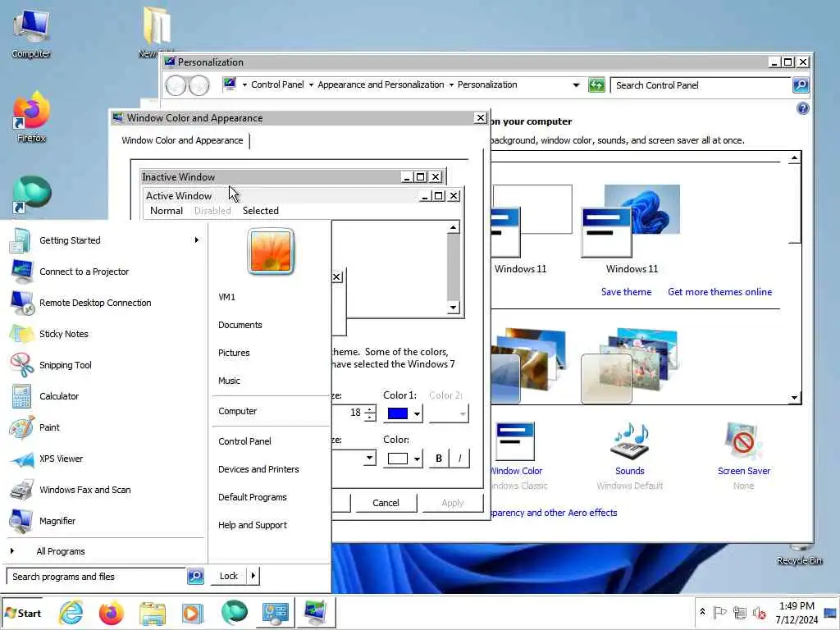
Task: Expand Getting Started submenu arrow
Action: [197, 240]
